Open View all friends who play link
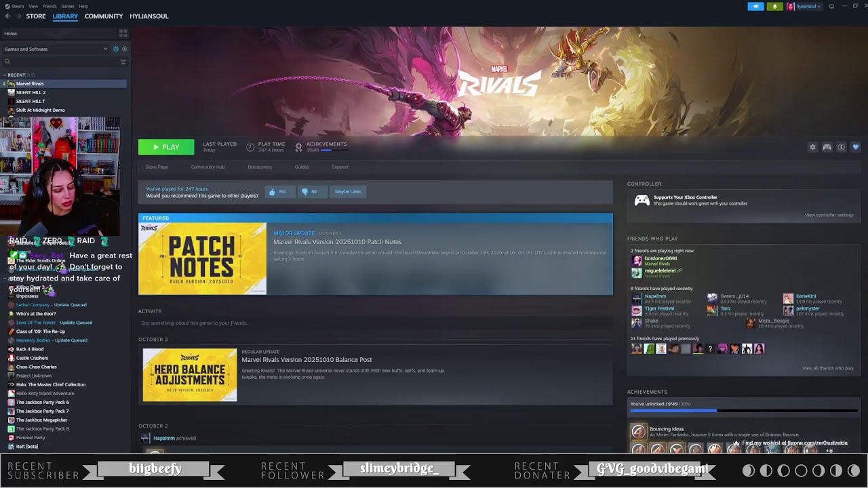The height and width of the screenshot is (488, 868). [827, 368]
